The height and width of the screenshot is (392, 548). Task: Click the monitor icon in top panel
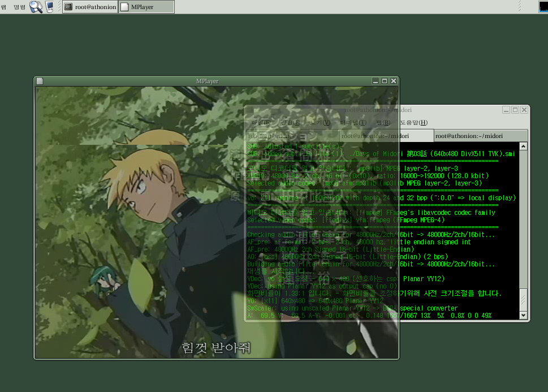[x=50, y=7]
